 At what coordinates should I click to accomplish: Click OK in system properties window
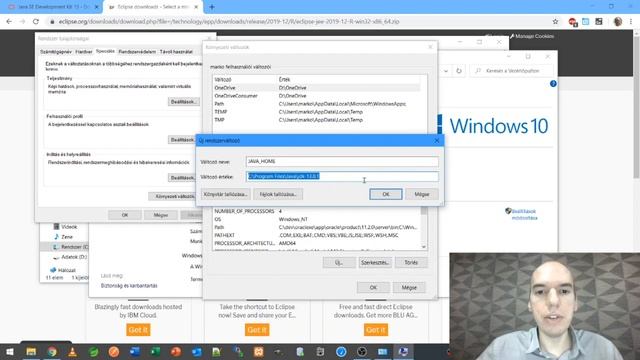click(x=125, y=215)
